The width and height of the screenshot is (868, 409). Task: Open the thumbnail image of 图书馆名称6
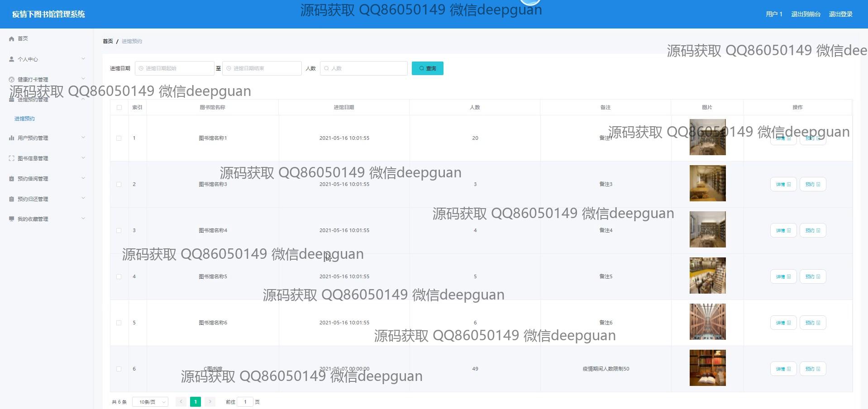(707, 322)
